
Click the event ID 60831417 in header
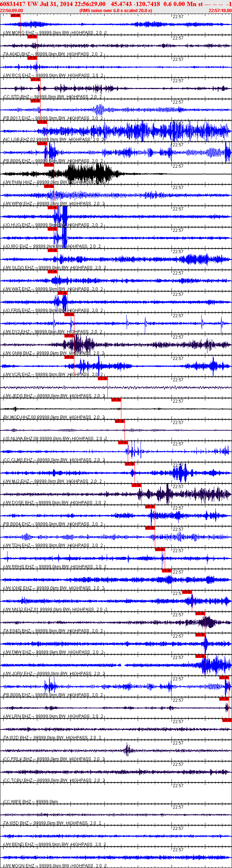pyautogui.click(x=13, y=4)
